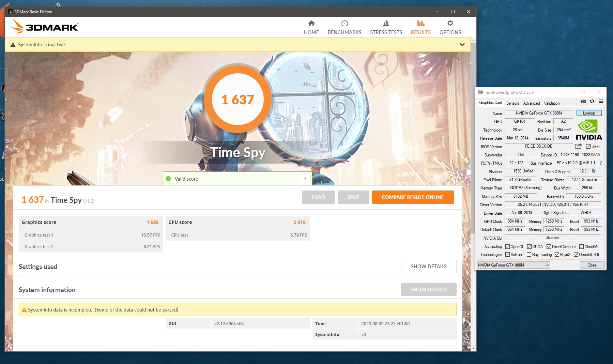The image size is (613, 364).
Task: Click the Graphics test 1 row
Action: [91, 235]
